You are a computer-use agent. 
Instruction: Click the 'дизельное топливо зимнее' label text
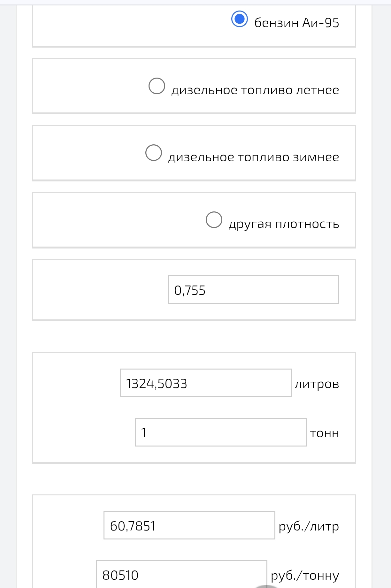(253, 157)
